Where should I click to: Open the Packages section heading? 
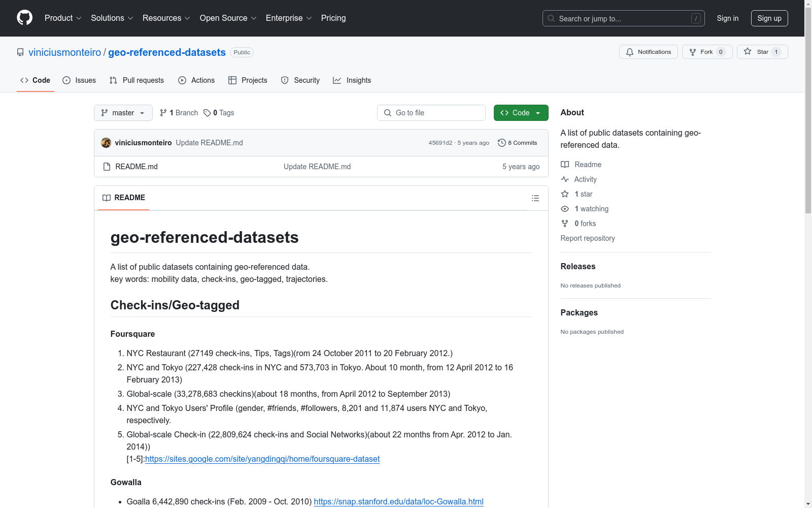(579, 312)
